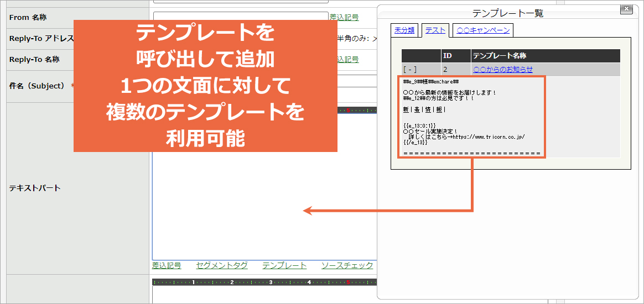The width and height of the screenshot is (644, 304).
Task: Run the ソースチェック link
Action: (x=347, y=265)
